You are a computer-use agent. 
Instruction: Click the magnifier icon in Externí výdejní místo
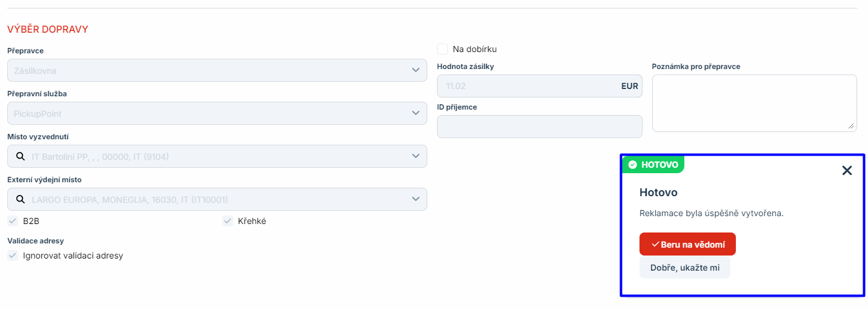click(20, 199)
